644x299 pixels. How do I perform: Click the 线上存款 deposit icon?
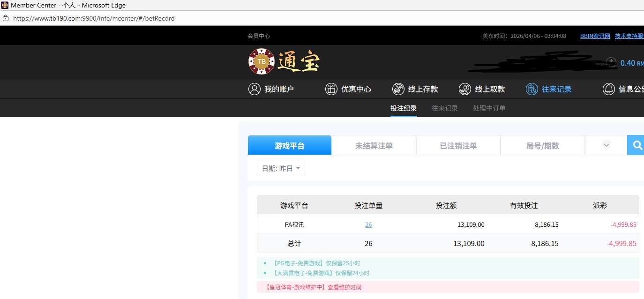(398, 89)
